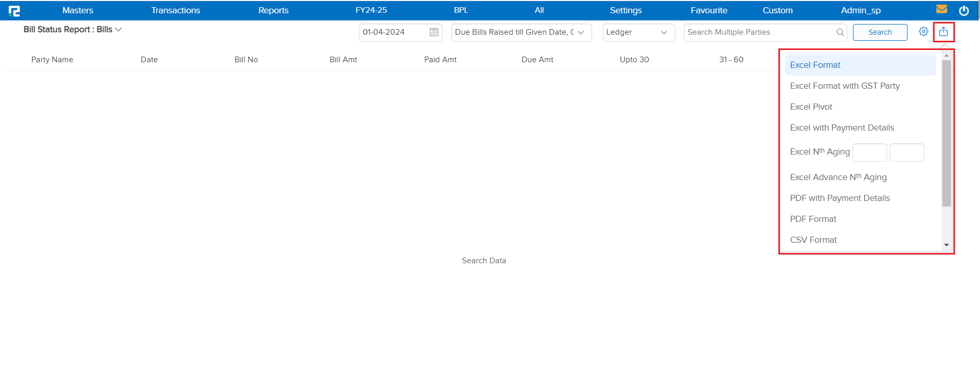The image size is (980, 380).
Task: Click the export share icon
Action: (x=943, y=32)
